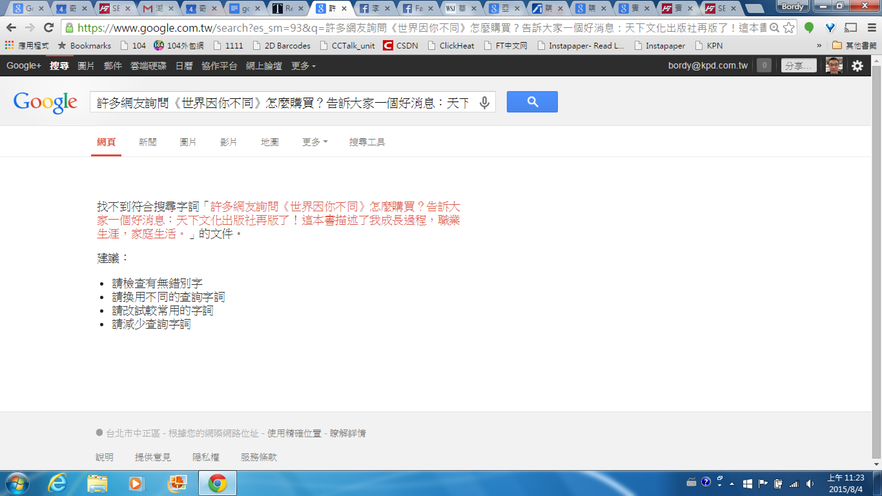This screenshot has width=882, height=496.
Task: Open 雲端硬碟 in the black navigation bar
Action: click(x=148, y=66)
